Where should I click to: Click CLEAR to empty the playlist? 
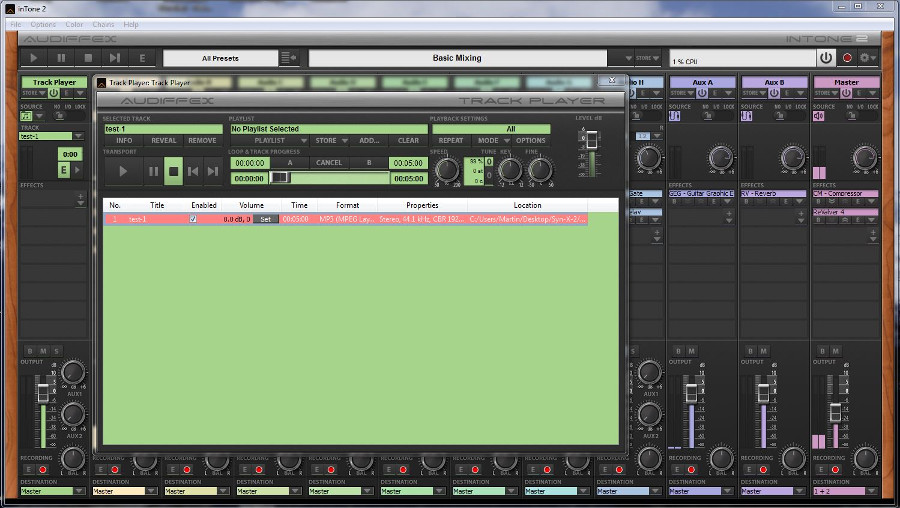(408, 141)
